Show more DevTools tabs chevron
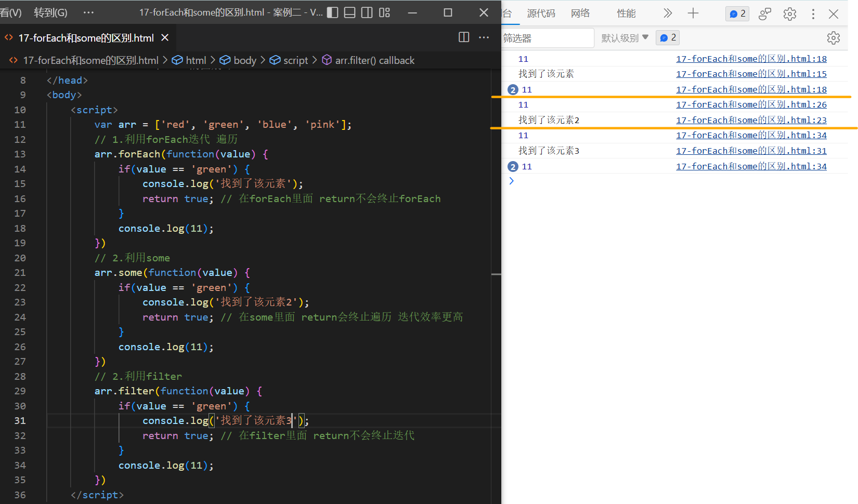The height and width of the screenshot is (504, 858). point(668,14)
